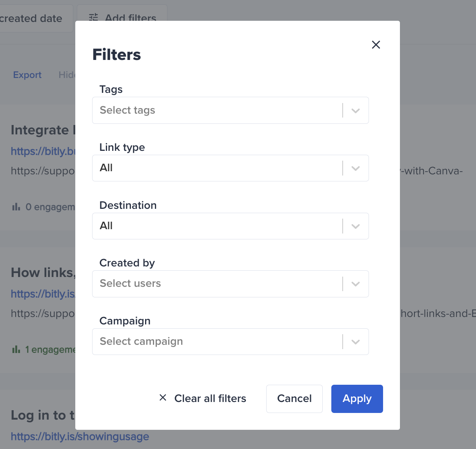Open the Add filters panel
The height and width of the screenshot is (449, 476).
coord(122,18)
